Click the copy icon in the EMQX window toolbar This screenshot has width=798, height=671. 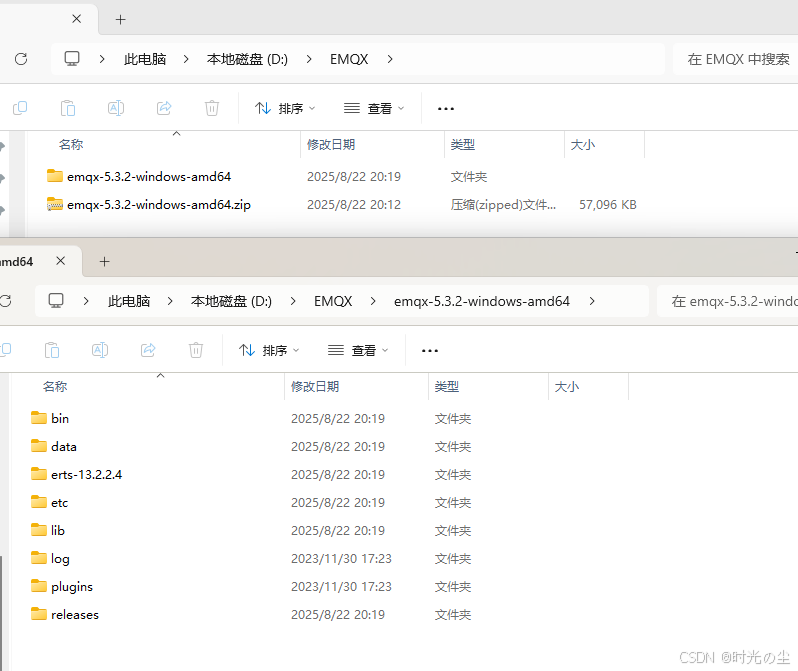pyautogui.click(x=20, y=108)
